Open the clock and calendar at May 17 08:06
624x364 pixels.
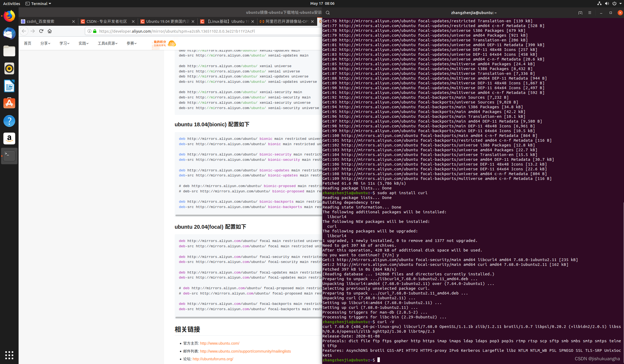(322, 3)
